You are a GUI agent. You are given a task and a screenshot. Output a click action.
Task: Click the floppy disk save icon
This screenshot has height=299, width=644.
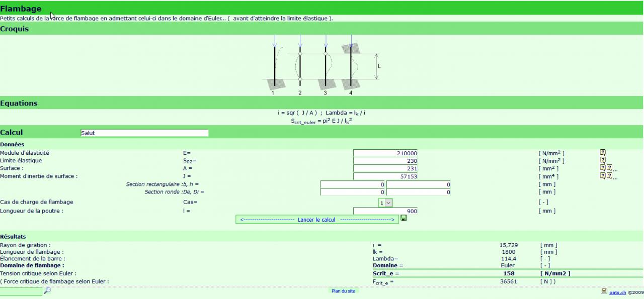tap(404, 218)
